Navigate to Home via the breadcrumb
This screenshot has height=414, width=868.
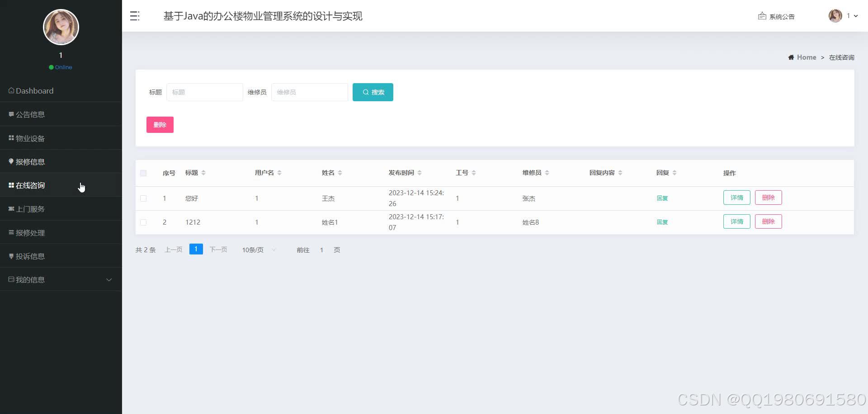[806, 57]
